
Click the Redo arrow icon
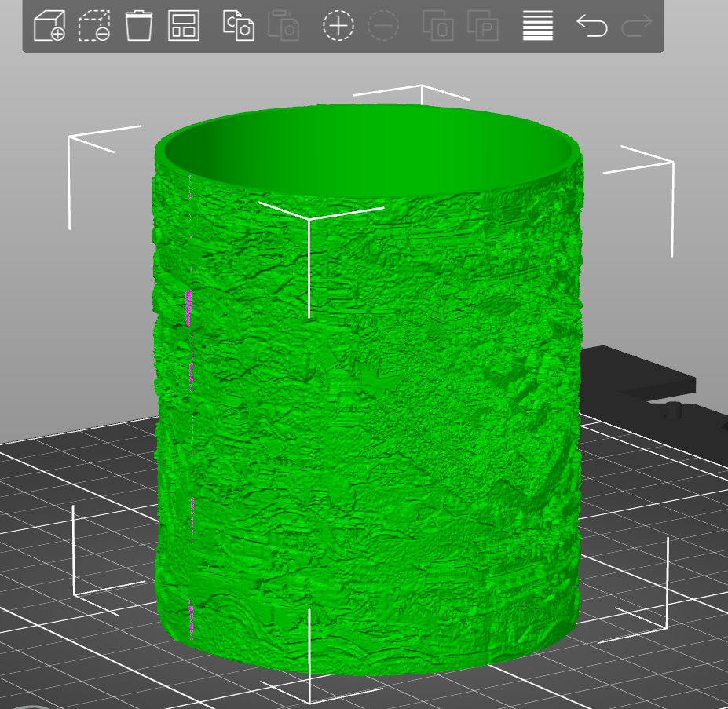click(636, 25)
